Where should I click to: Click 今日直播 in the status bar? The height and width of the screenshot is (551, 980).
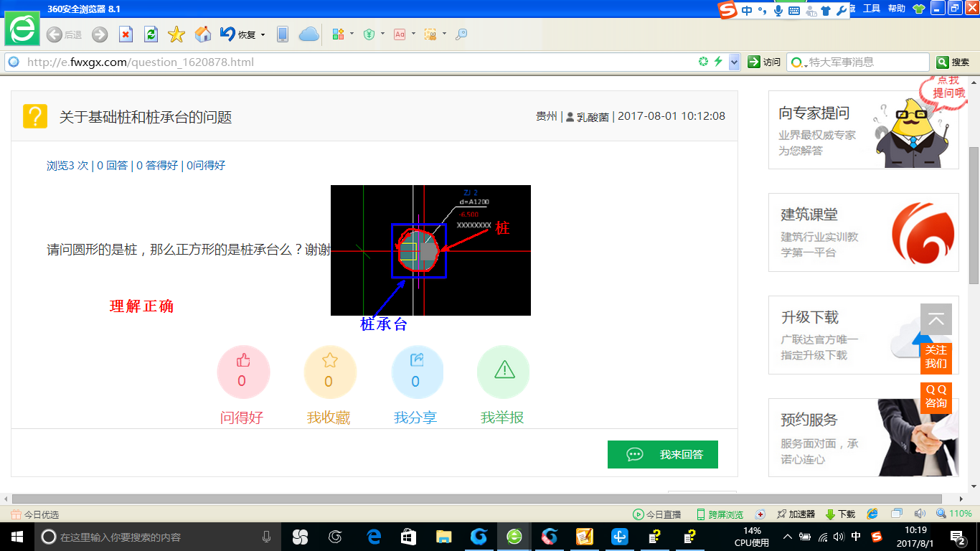pyautogui.click(x=656, y=514)
